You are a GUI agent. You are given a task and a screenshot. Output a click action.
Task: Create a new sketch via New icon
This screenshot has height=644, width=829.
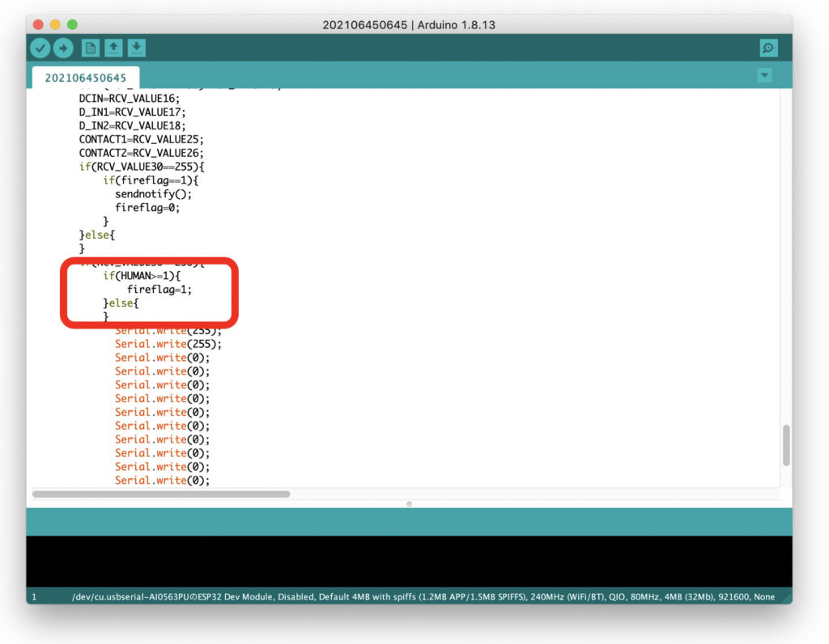click(90, 49)
